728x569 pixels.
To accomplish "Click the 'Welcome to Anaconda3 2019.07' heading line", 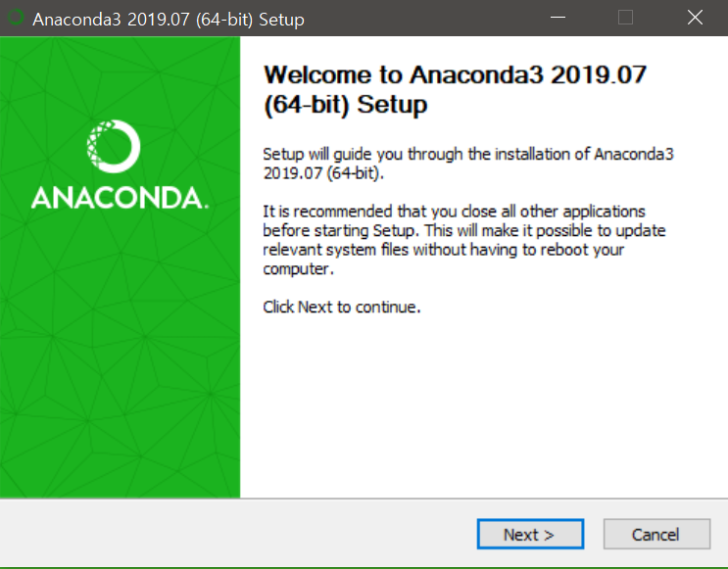I will (x=456, y=75).
